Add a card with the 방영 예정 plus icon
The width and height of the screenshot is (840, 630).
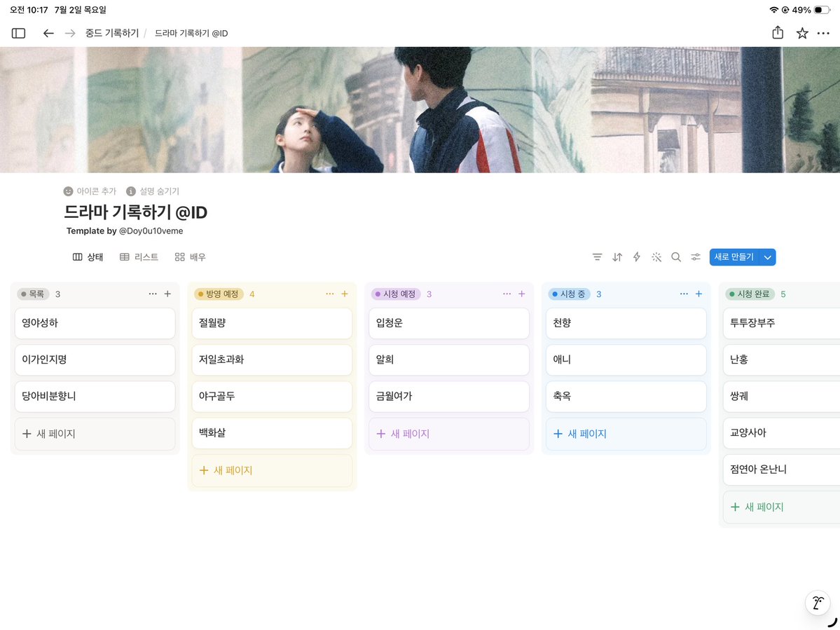[x=345, y=294]
